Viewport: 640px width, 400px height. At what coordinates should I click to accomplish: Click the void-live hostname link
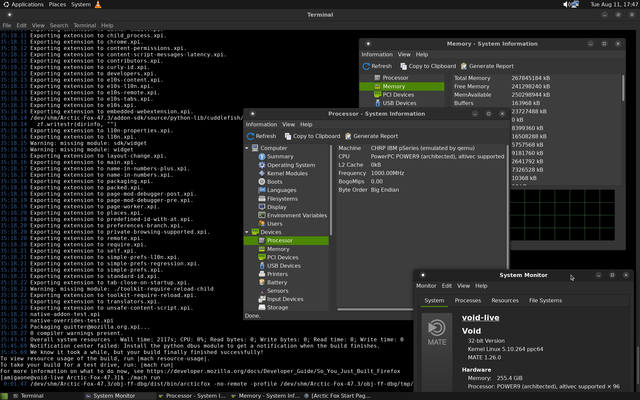click(480, 318)
